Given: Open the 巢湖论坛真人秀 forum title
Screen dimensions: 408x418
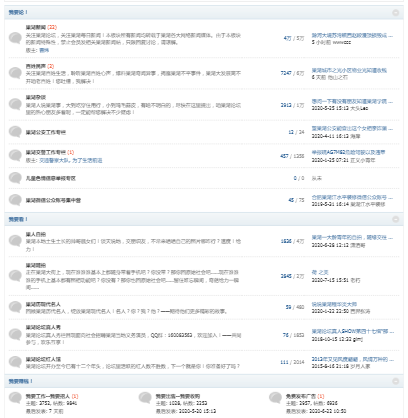Looking at the screenshot, I should pos(43,327).
